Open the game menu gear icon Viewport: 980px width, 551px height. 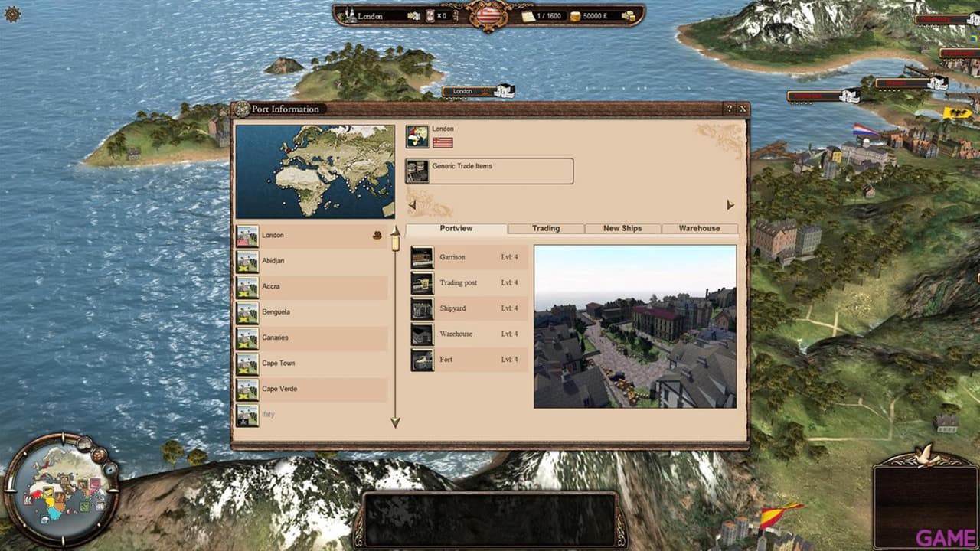point(12,13)
